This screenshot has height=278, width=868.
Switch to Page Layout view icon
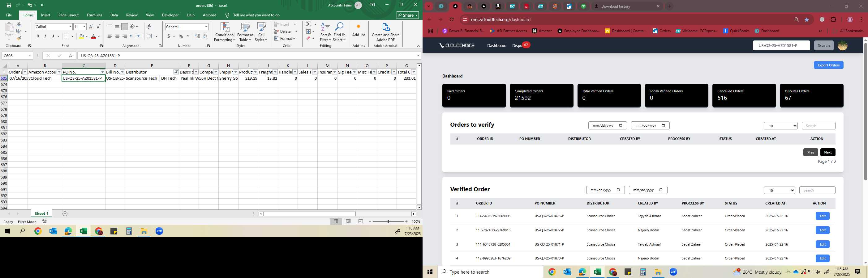pos(348,221)
